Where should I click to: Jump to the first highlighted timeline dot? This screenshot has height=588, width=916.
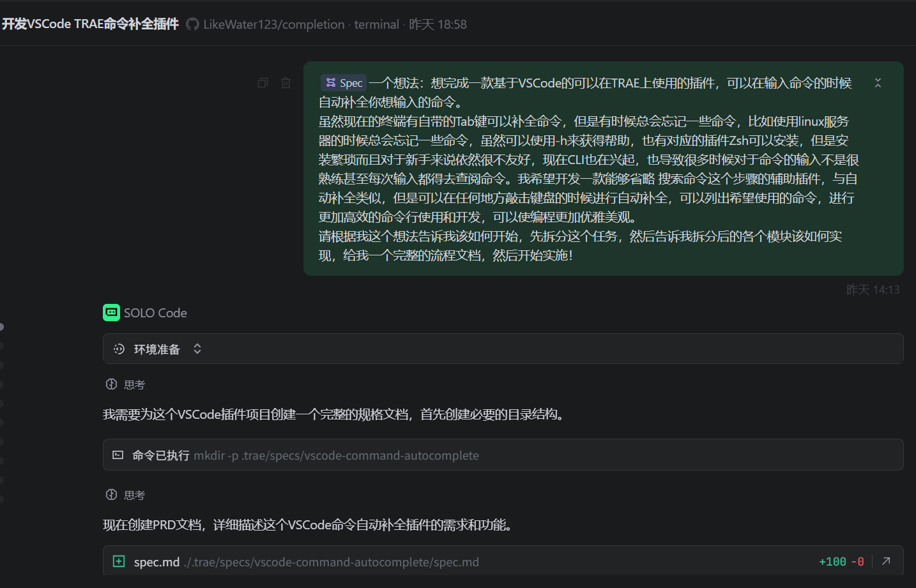pyautogui.click(x=2, y=327)
